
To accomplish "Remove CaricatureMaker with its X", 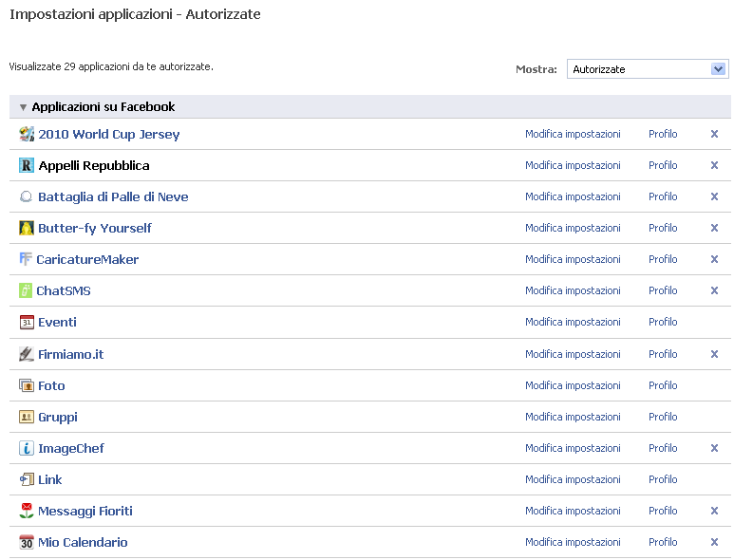I will click(x=714, y=260).
